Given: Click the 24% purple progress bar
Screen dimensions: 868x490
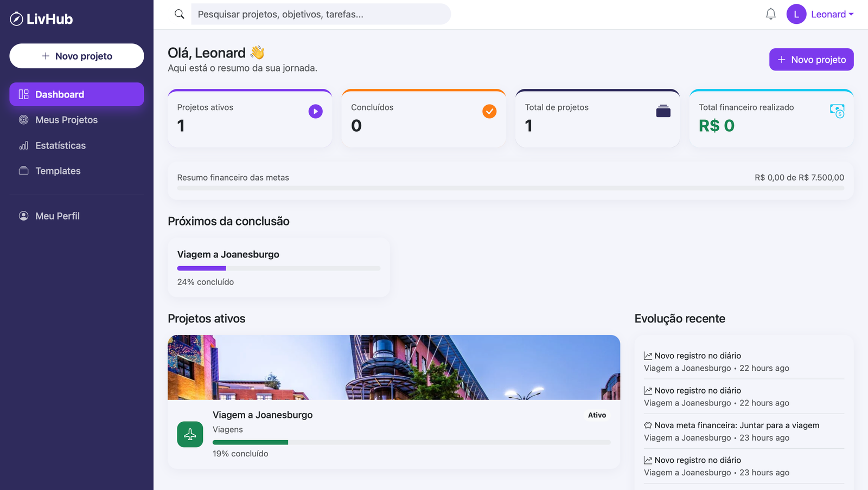Looking at the screenshot, I should click(x=279, y=268).
